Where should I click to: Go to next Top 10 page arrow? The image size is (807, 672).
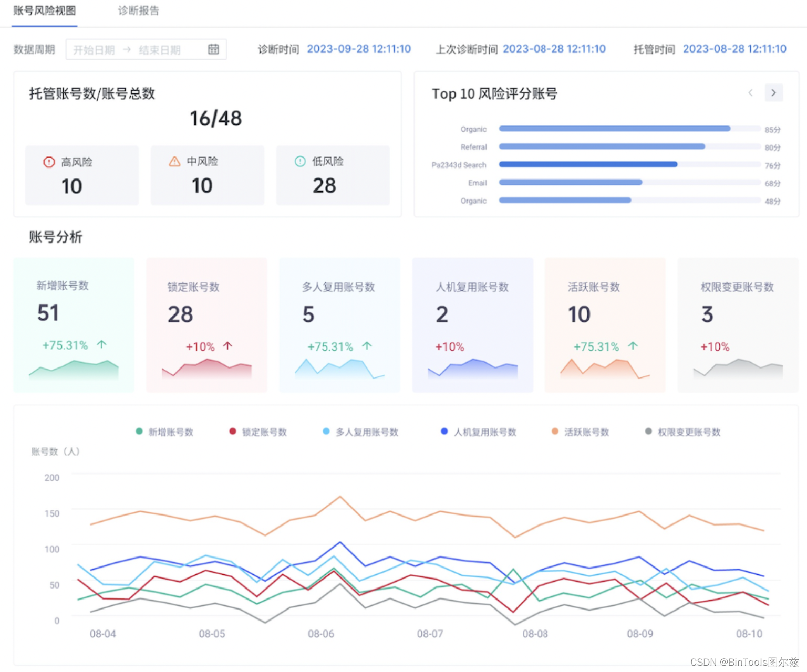(x=773, y=93)
